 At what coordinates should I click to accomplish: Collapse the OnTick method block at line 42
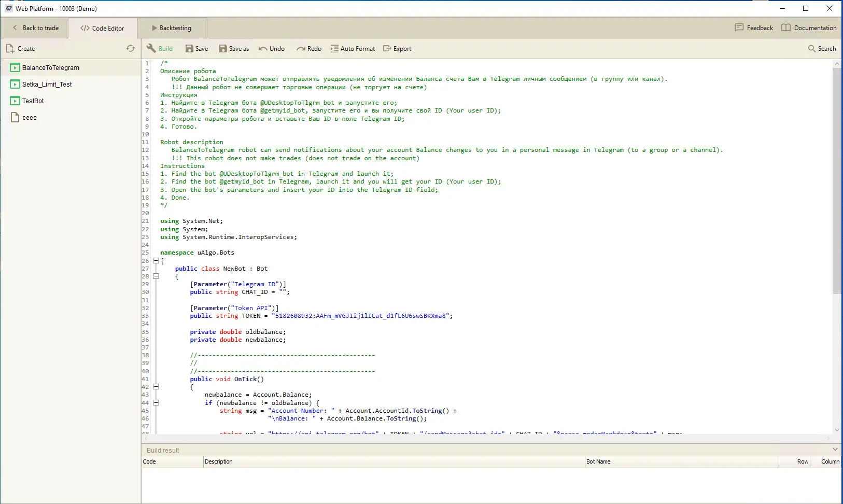156,387
